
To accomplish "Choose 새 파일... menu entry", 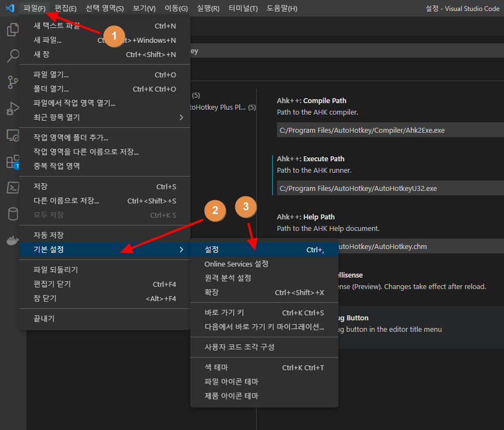I will pyautogui.click(x=105, y=40).
